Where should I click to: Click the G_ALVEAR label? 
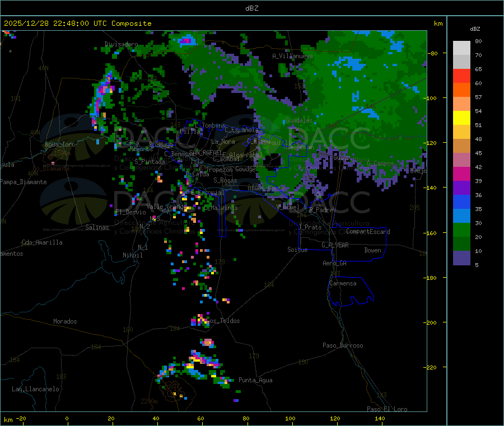pos(335,245)
